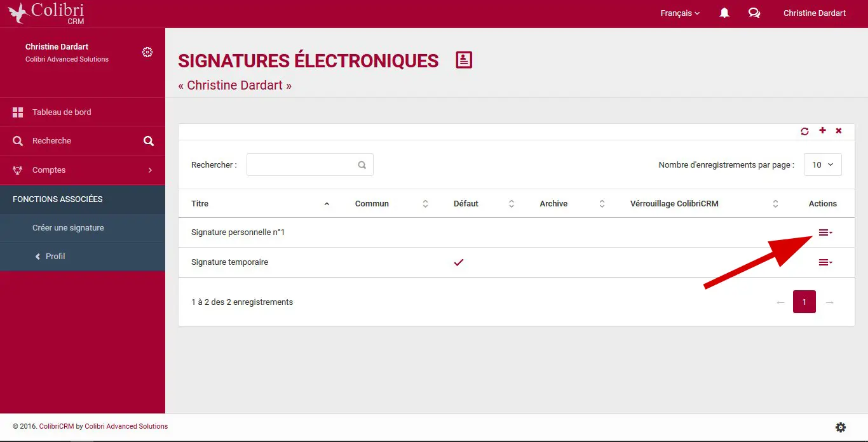Sort by Vérrouillage ColibriCRM column

coord(703,204)
